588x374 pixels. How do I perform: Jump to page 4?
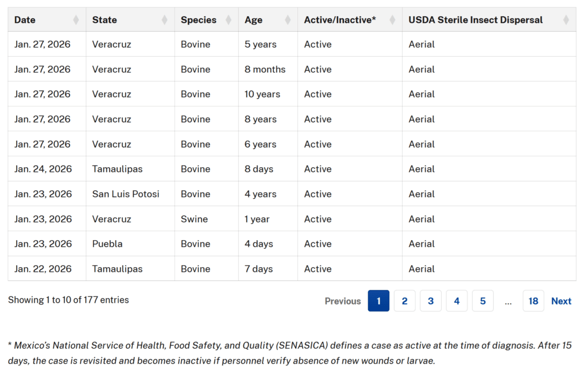pyautogui.click(x=457, y=301)
